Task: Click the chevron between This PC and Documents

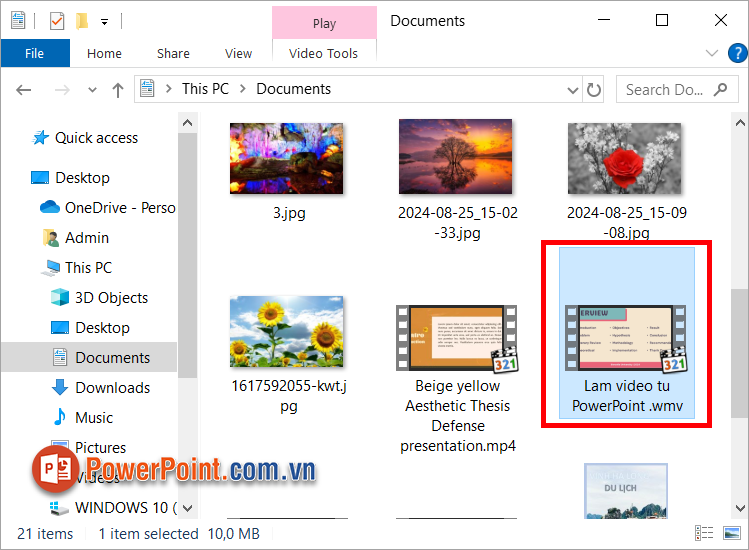Action: pos(243,89)
